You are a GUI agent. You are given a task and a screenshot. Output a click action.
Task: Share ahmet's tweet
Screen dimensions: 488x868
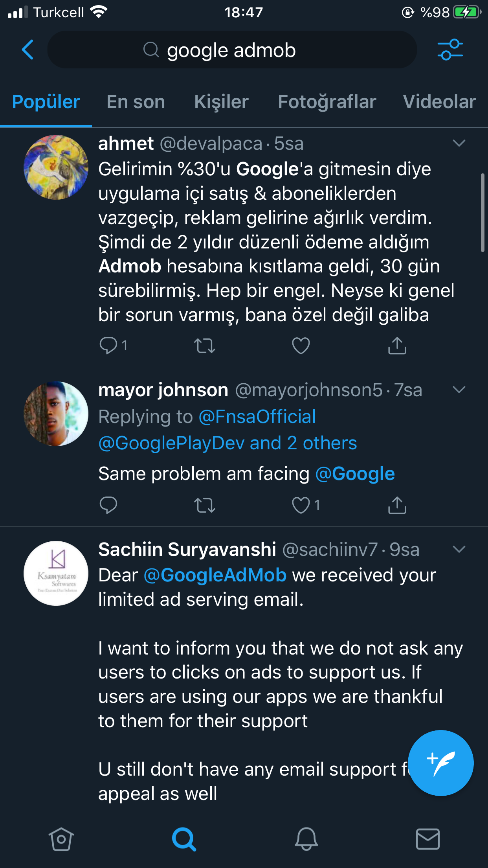[397, 346]
